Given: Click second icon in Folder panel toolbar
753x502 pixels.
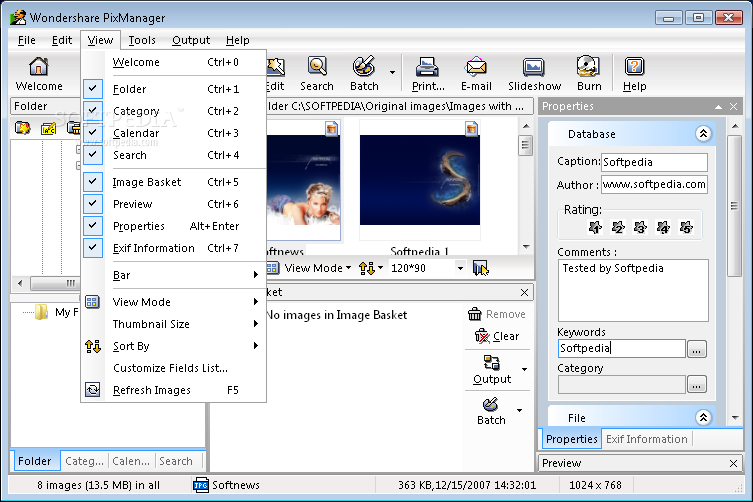Looking at the screenshot, I should (x=48, y=128).
